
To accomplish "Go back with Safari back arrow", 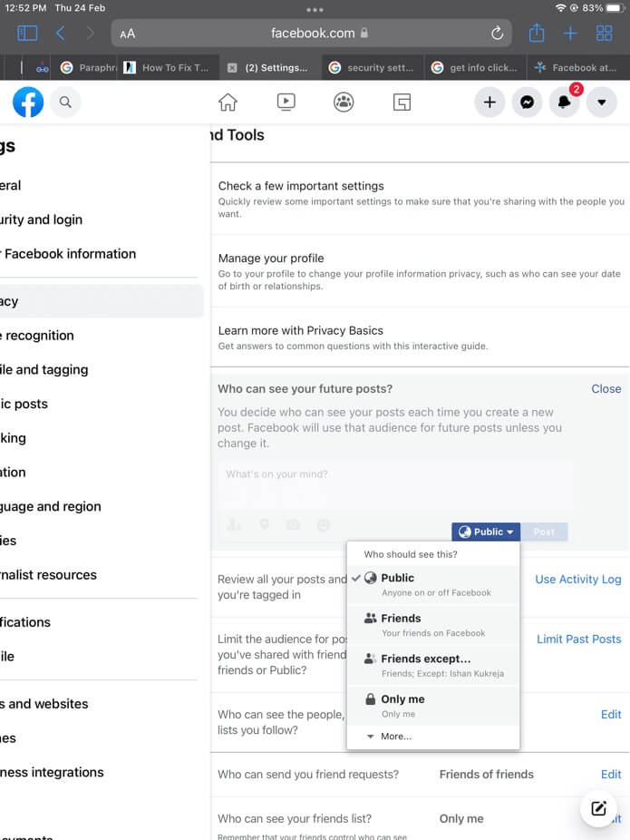I will (61, 34).
